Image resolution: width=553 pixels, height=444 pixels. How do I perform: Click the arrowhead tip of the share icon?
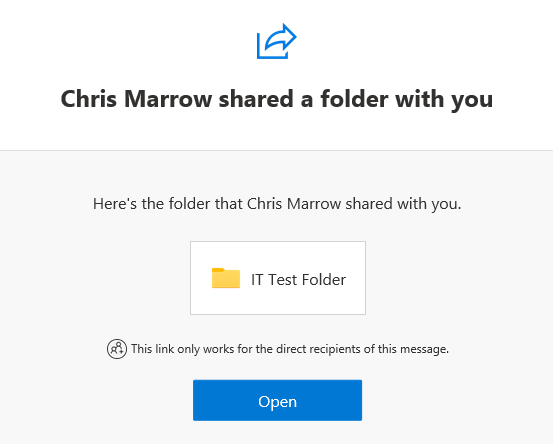(x=291, y=35)
